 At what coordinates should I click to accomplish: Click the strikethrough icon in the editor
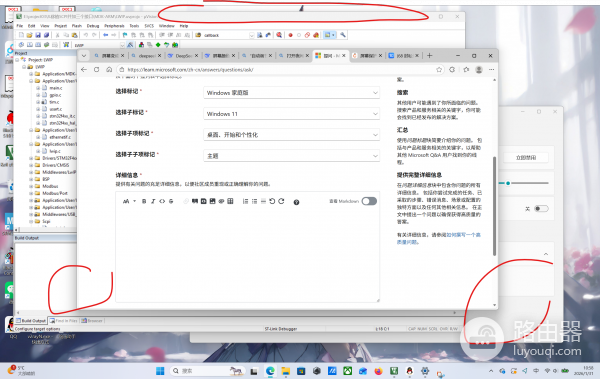[x=171, y=201]
